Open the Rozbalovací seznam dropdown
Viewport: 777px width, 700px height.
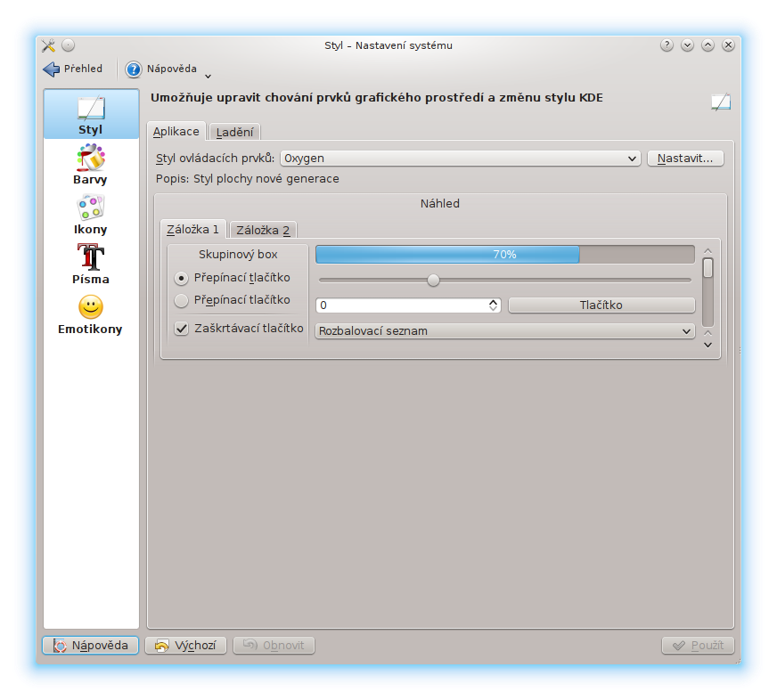pyautogui.click(x=505, y=331)
